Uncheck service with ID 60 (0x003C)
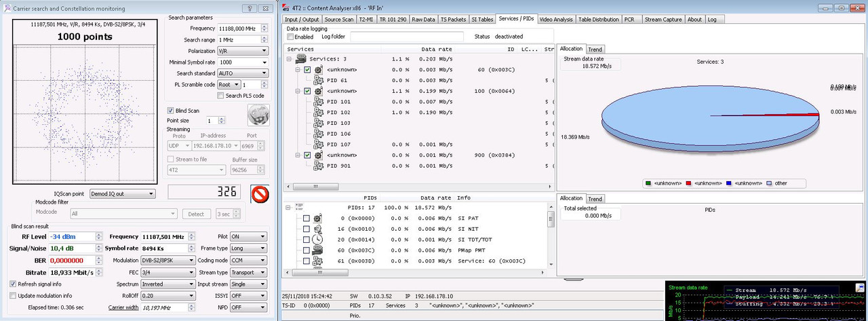Viewport: 868px width, 321px height. pos(307,69)
